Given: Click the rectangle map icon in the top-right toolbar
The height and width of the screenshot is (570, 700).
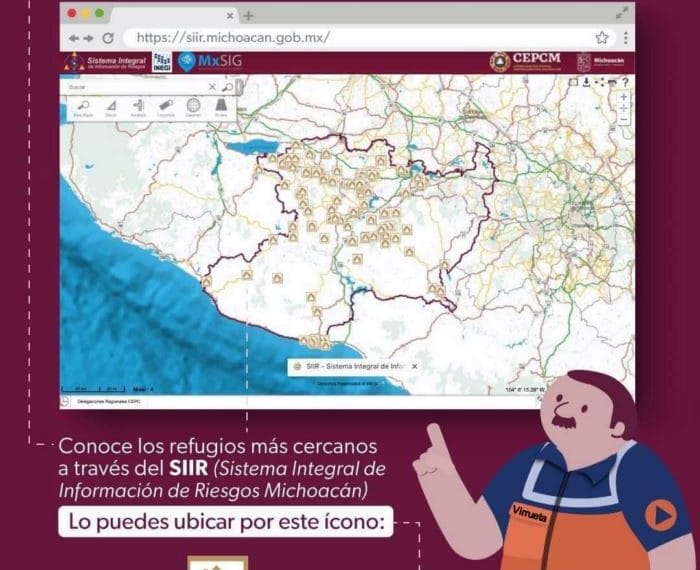Looking at the screenshot, I should click(x=573, y=82).
